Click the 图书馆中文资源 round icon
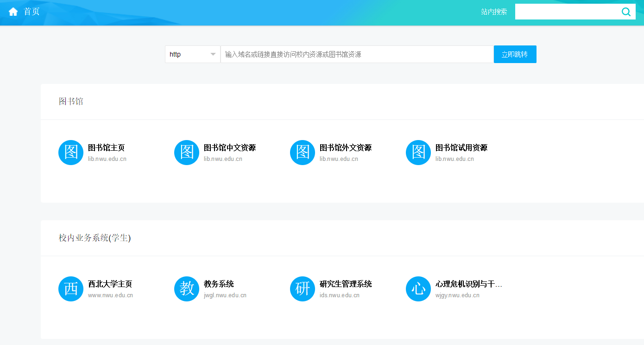Viewport: 644px width, 345px height. pos(187,153)
